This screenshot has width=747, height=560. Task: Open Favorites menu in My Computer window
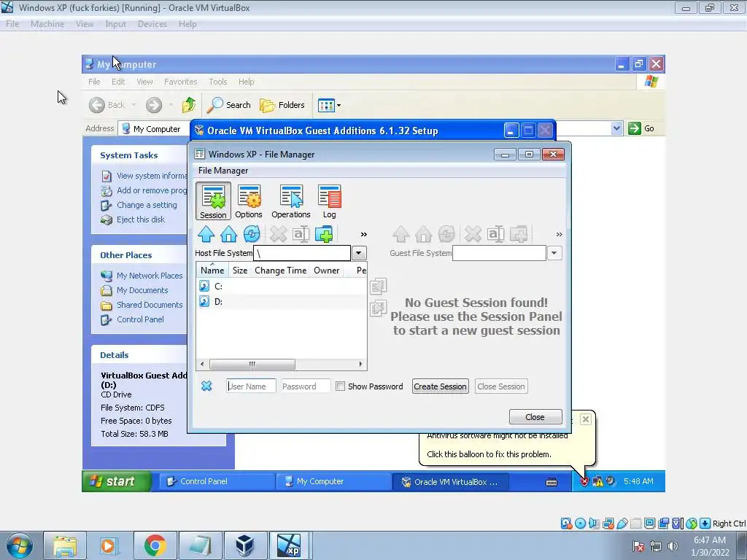181,82
